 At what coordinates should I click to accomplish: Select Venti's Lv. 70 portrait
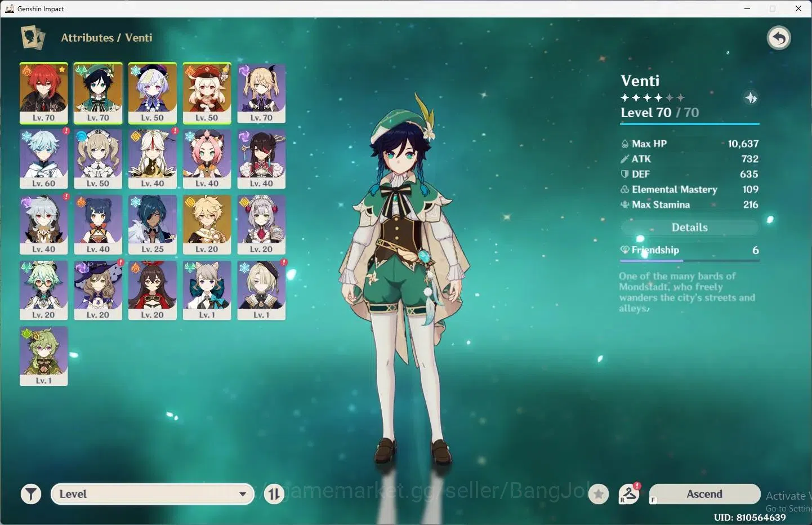pos(98,93)
